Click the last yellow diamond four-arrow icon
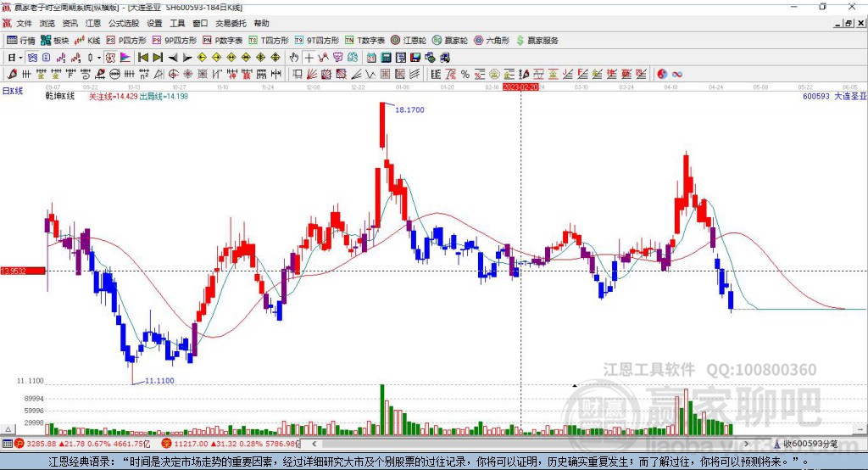Screen dimensions: 868x470 point(275,58)
